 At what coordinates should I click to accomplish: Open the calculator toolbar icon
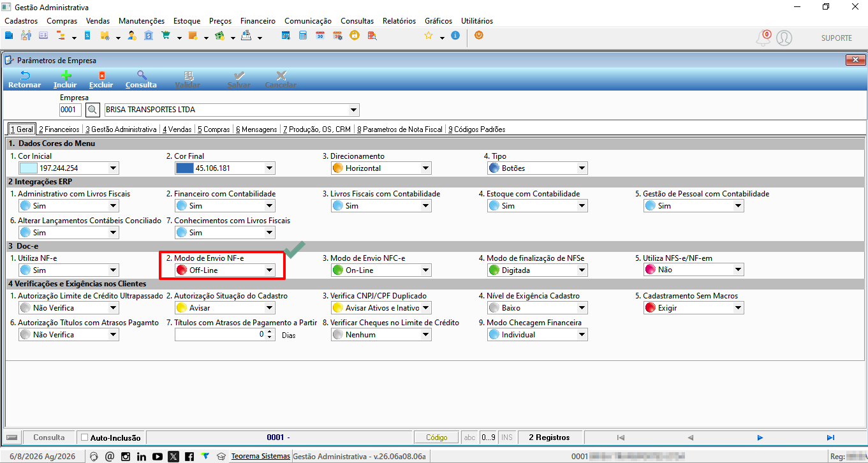click(302, 36)
